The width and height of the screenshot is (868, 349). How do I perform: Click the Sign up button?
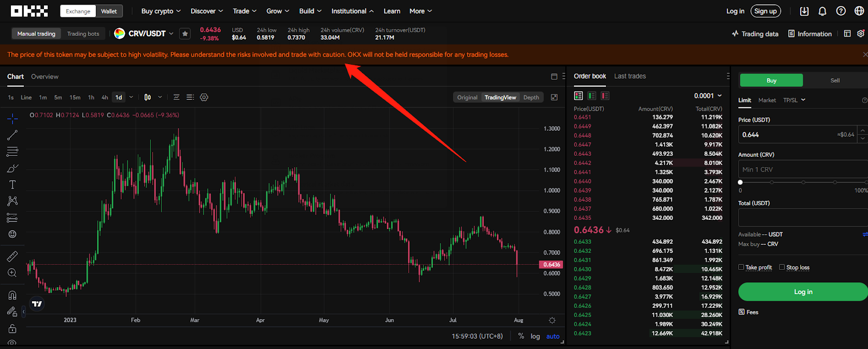coord(765,11)
